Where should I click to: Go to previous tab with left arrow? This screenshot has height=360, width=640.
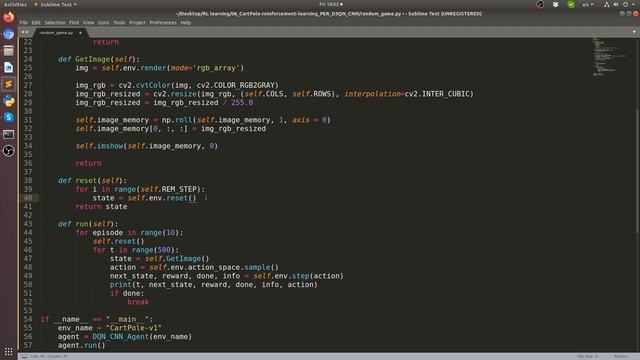[23, 32]
